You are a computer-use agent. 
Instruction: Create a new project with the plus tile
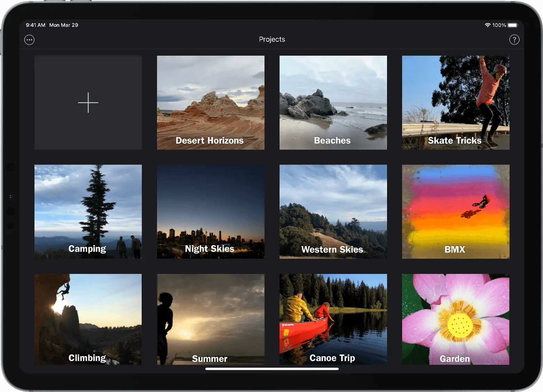[88, 102]
